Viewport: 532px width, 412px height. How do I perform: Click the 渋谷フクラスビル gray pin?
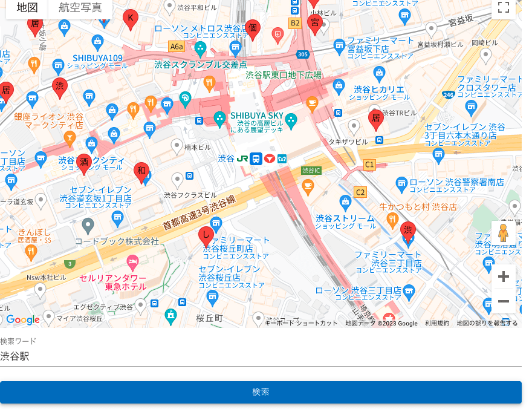[177, 180]
